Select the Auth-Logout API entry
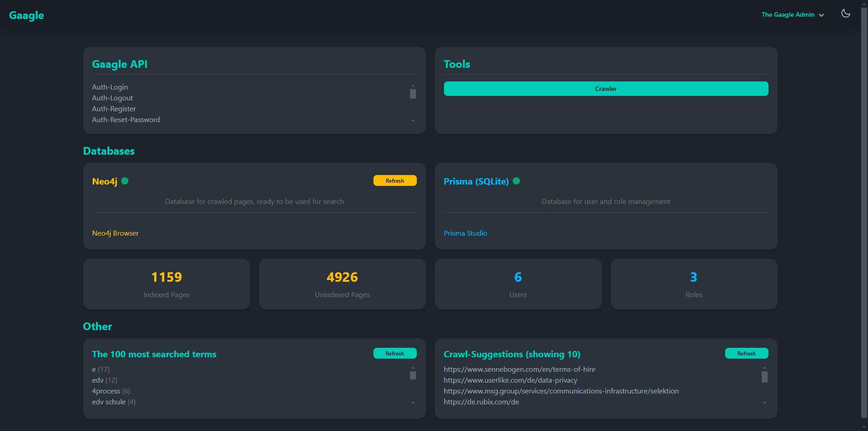 (113, 98)
